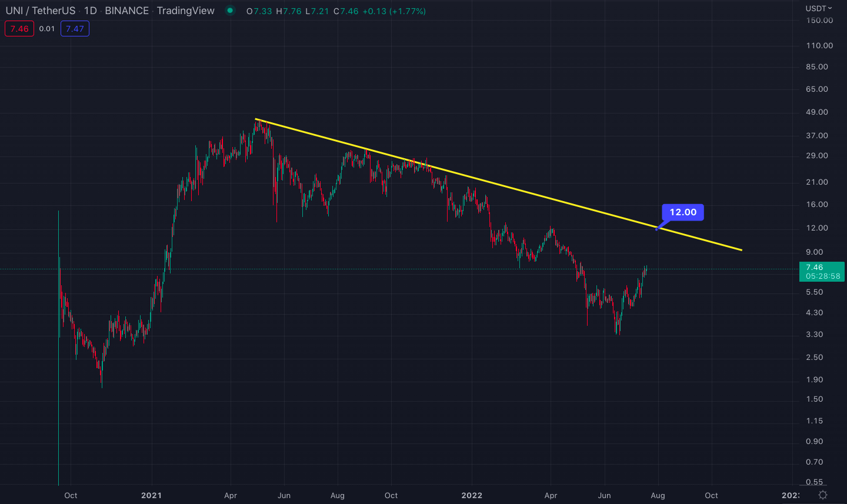The image size is (847, 504).
Task: Click the Aug label after Jun 2022
Action: click(x=658, y=495)
